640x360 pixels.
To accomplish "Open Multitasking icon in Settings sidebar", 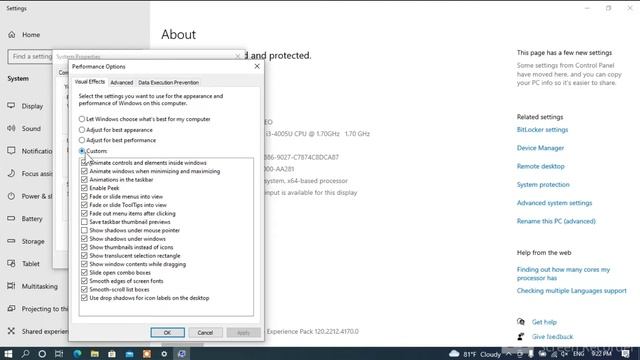I will pos(11,286).
